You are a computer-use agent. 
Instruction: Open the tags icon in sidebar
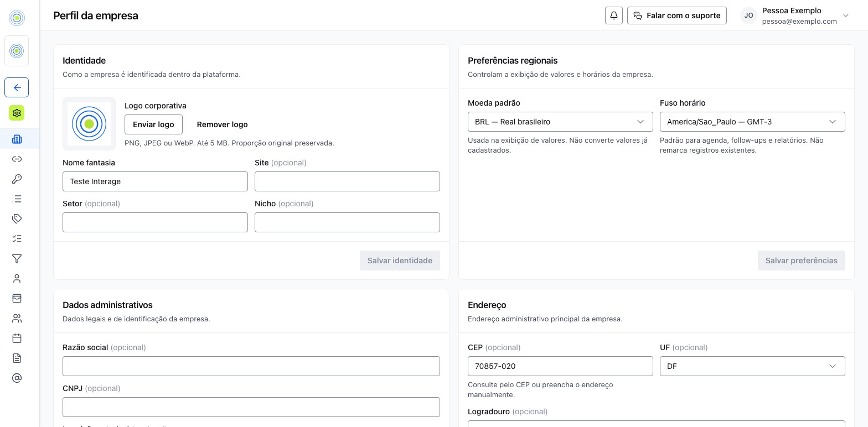[x=17, y=218]
